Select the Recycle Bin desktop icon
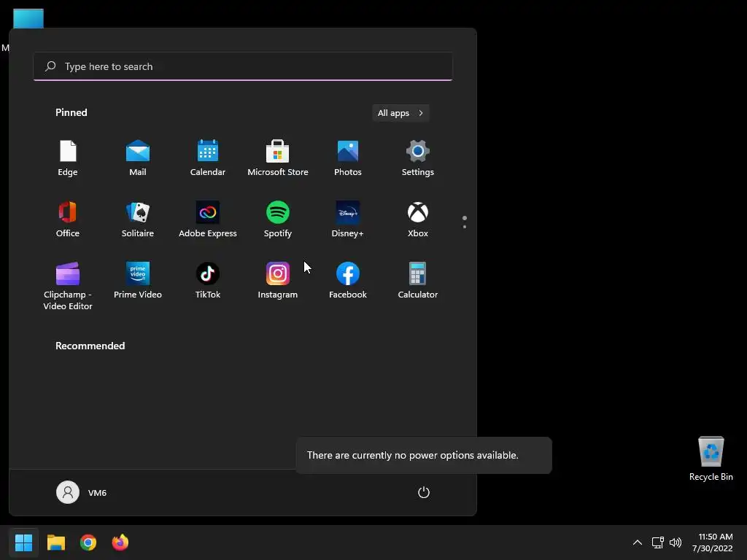This screenshot has width=747, height=560. 711,459
